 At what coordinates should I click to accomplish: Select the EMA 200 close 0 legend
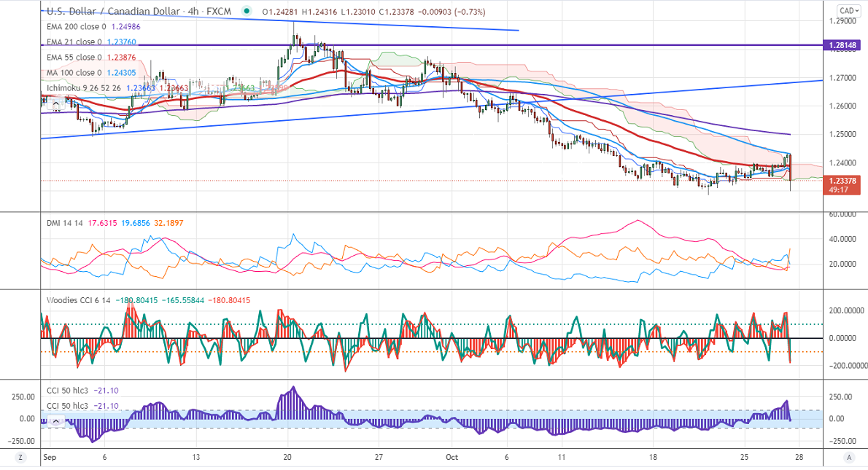click(77, 26)
